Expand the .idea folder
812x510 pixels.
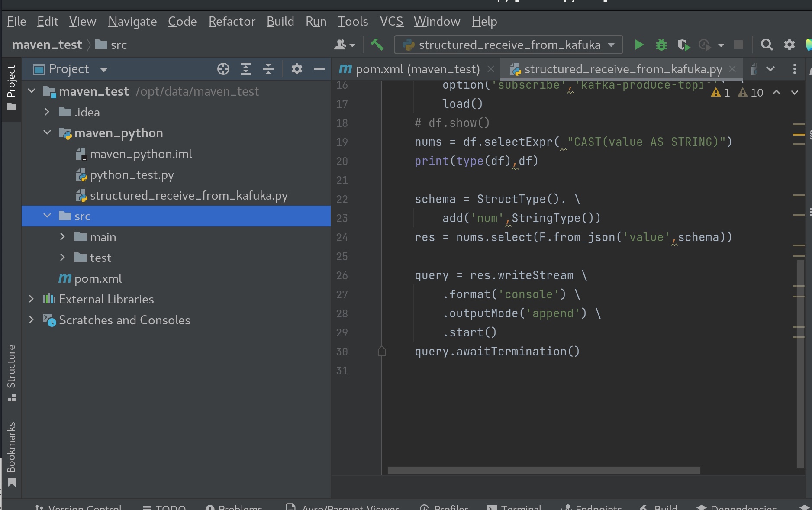coord(47,112)
